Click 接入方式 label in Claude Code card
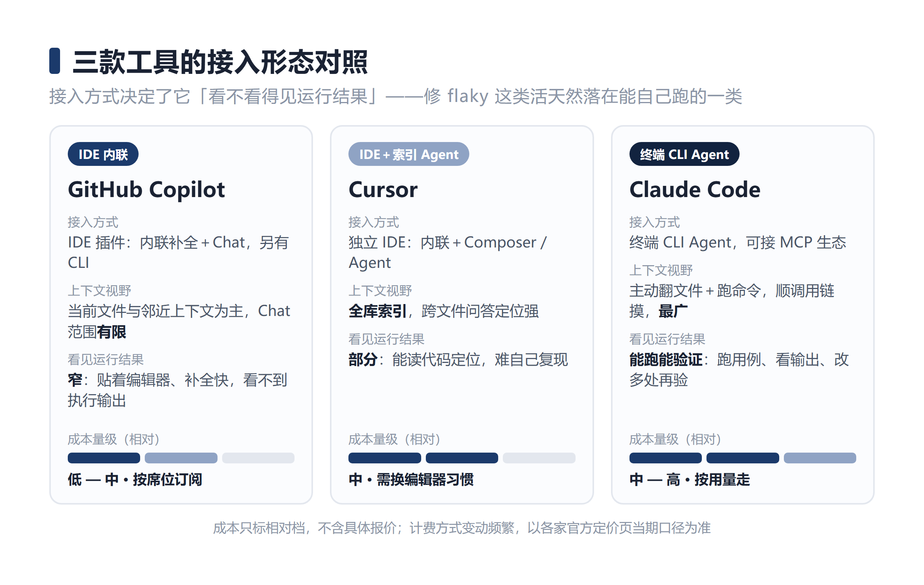 tap(654, 222)
